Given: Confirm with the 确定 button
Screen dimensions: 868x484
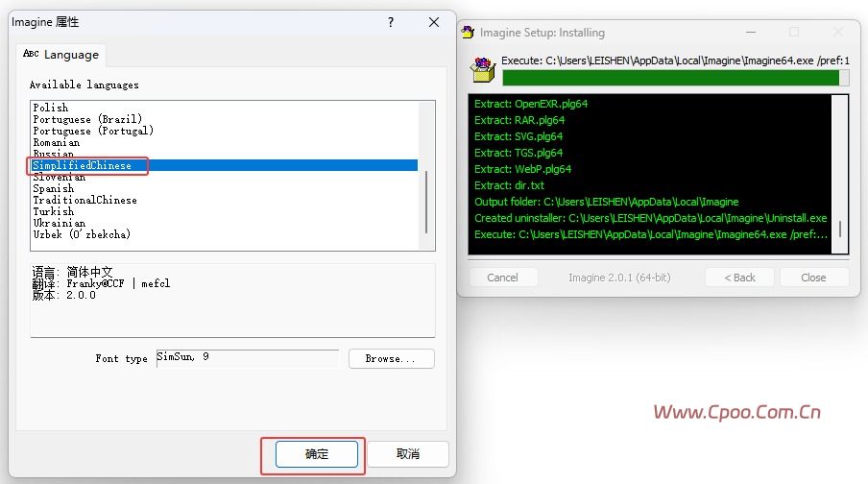Looking at the screenshot, I should [317, 454].
